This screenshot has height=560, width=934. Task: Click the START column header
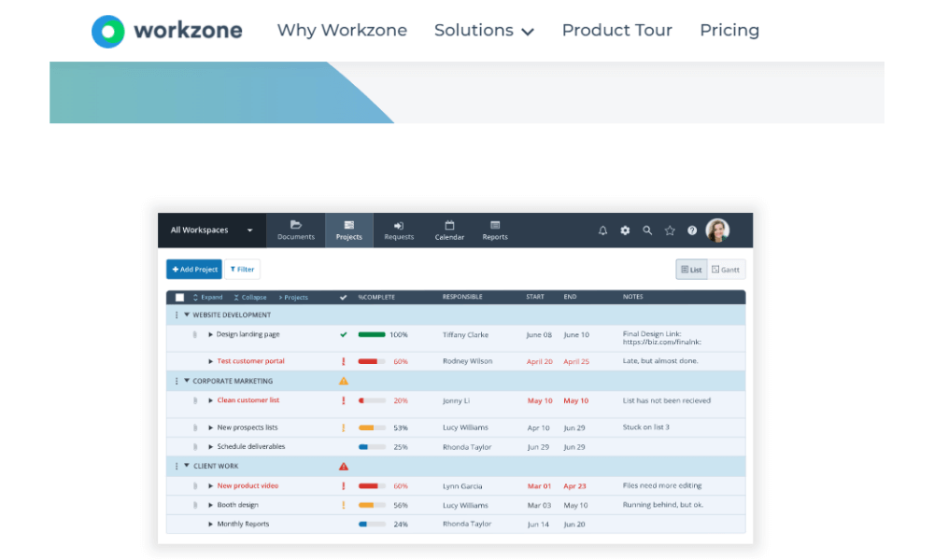coord(535,297)
